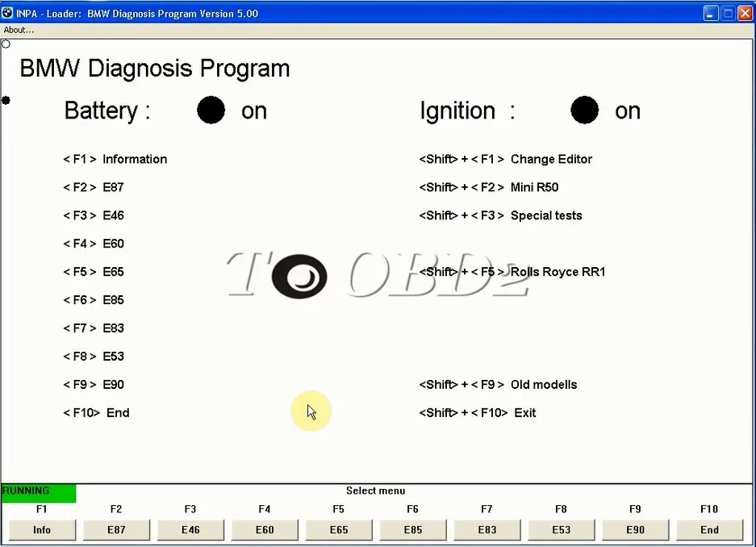Screen dimensions: 756x547
Task: Click 'Old modells' shortcut text
Action: 544,385
